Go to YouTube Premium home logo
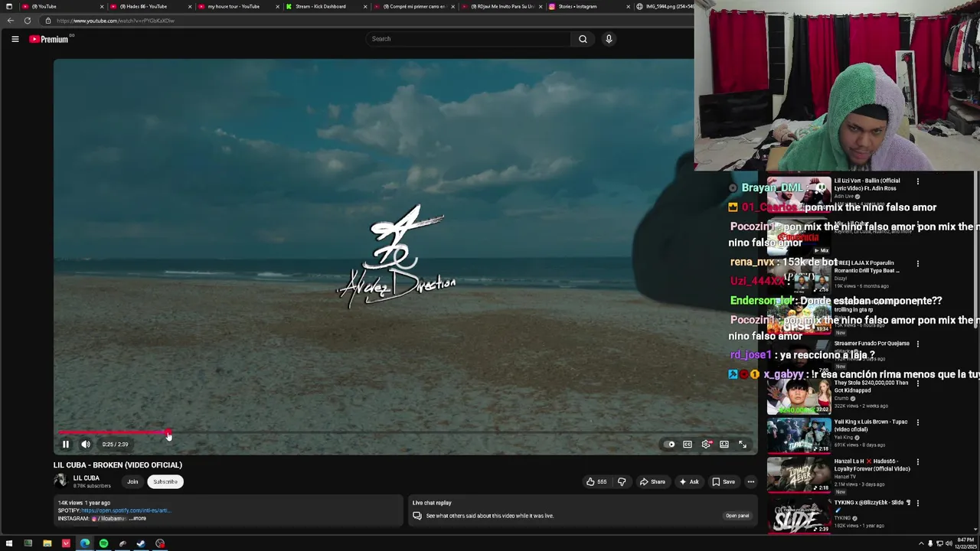Screen dimensions: 980x551 49,39
